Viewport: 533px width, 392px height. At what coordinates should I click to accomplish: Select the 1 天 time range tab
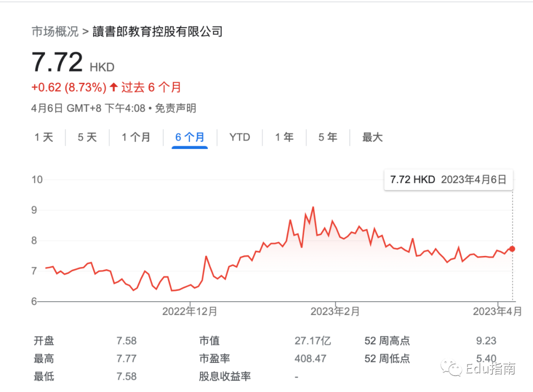[x=44, y=137]
